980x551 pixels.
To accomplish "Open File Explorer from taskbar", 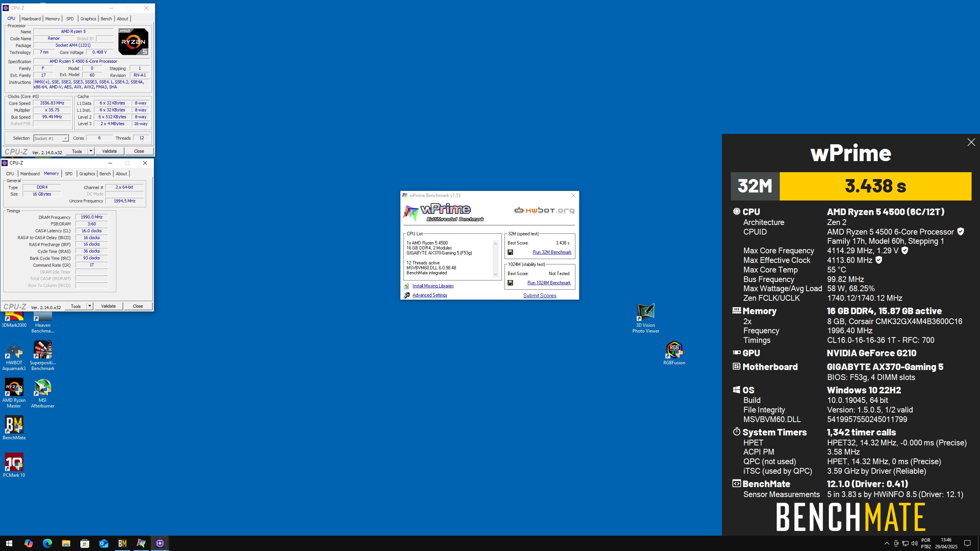I will [66, 543].
